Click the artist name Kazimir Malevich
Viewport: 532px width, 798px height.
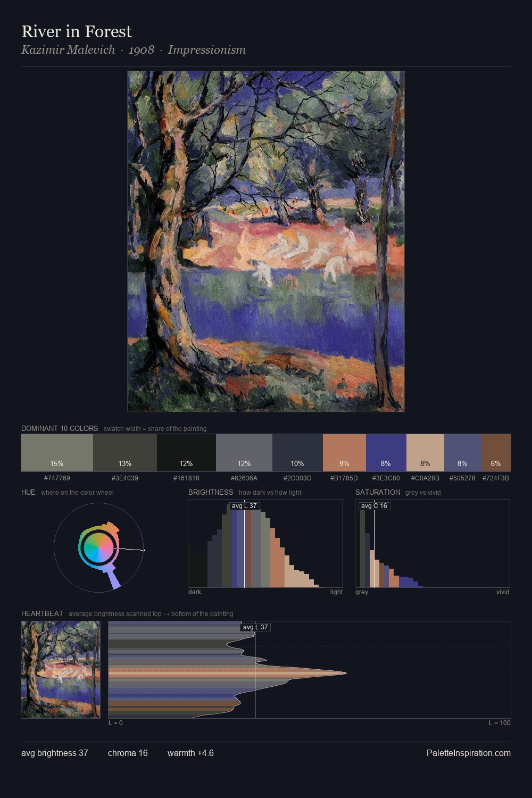[x=68, y=50]
